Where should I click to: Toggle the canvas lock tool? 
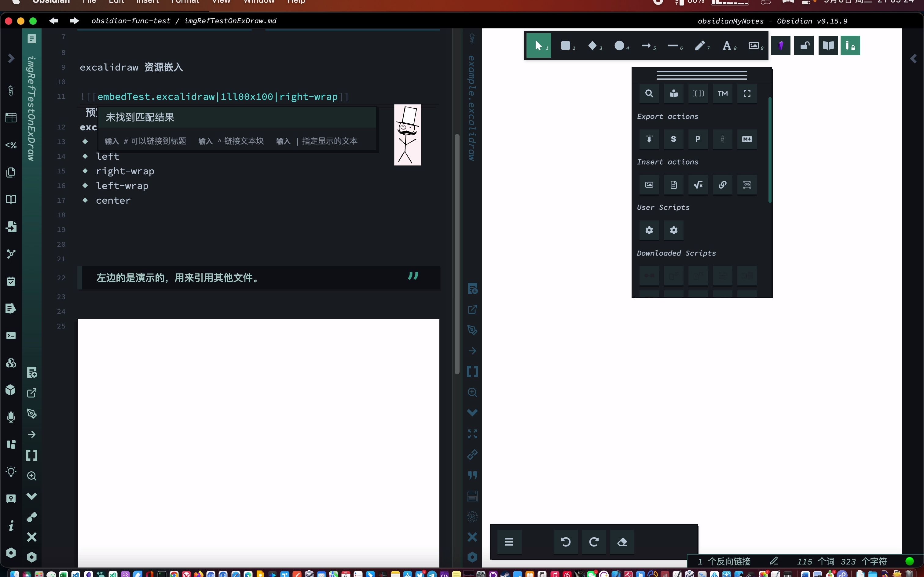[804, 46]
